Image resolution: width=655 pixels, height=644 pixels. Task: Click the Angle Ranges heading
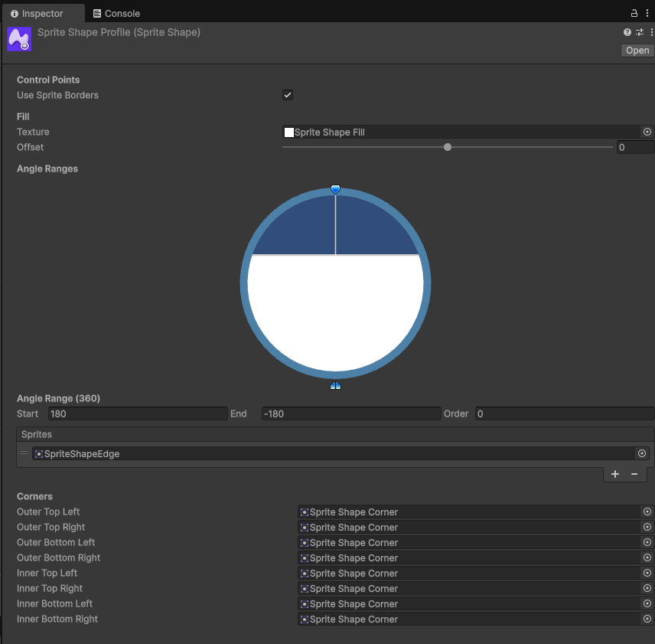pos(47,168)
